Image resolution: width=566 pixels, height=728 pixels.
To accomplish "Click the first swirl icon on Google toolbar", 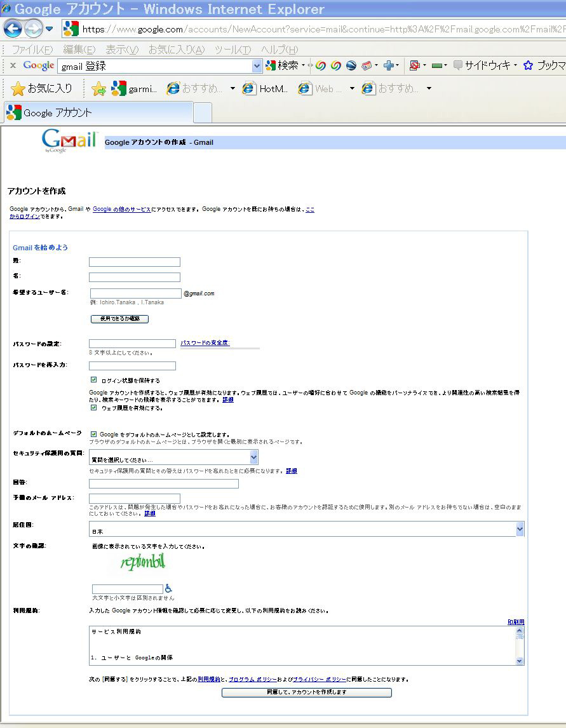I will (x=320, y=65).
